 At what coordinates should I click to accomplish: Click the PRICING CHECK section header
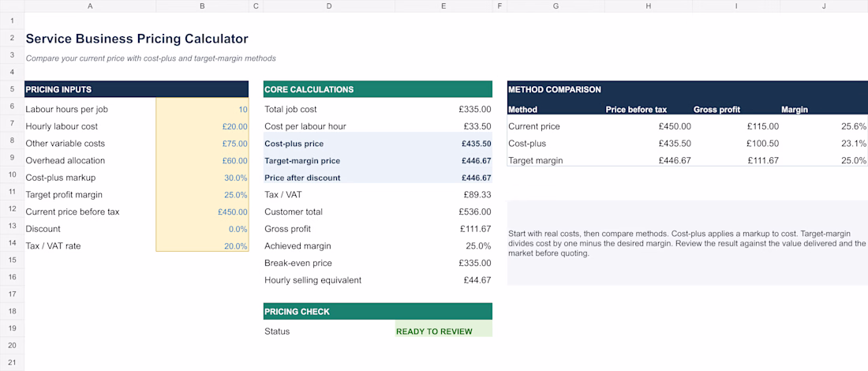click(377, 312)
